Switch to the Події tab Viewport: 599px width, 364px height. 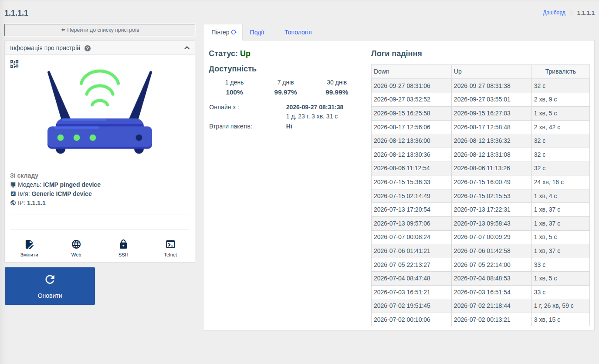click(x=257, y=32)
